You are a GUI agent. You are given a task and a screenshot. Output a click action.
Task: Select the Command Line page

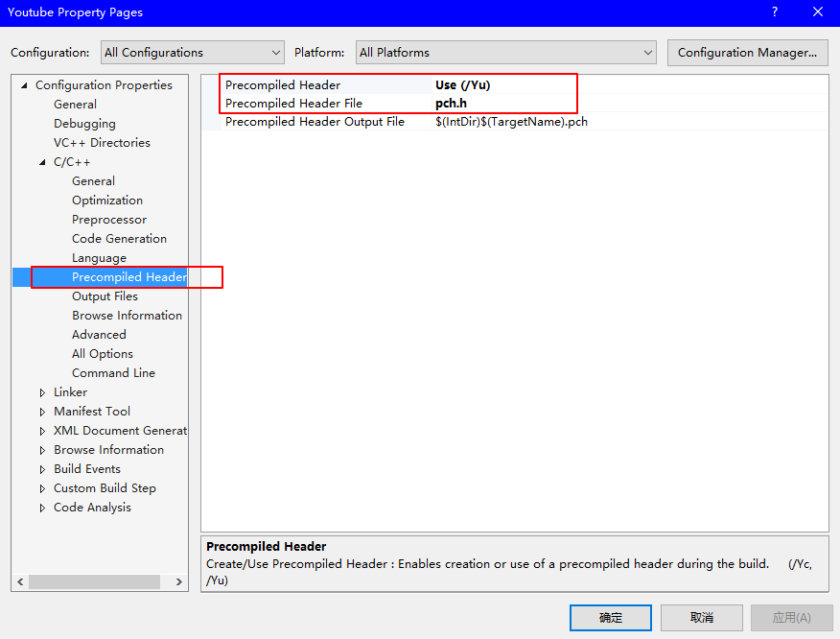pyautogui.click(x=113, y=373)
